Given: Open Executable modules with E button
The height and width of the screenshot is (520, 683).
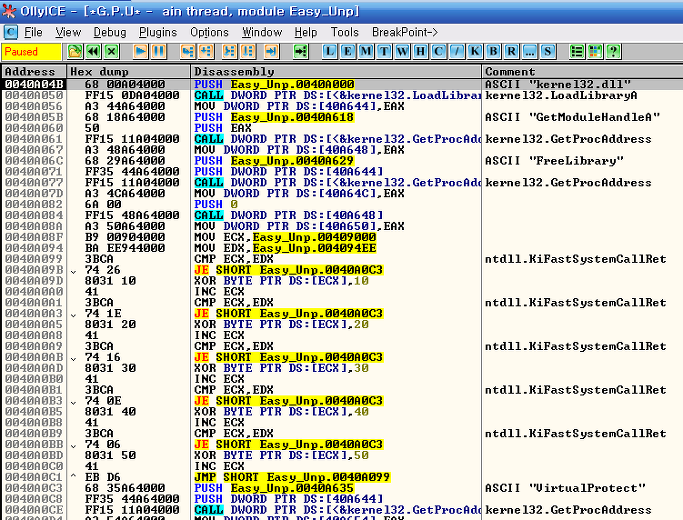Looking at the screenshot, I should click(348, 52).
